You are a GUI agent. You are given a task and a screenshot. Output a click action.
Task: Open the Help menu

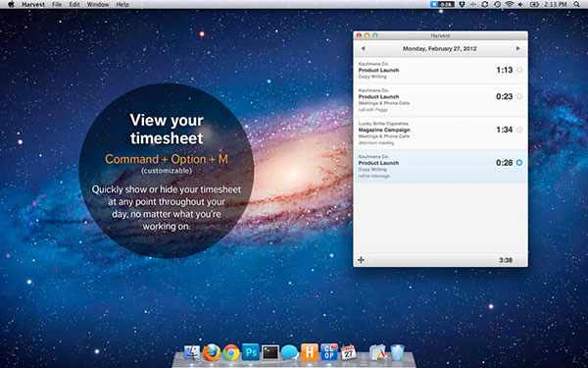tap(122, 5)
